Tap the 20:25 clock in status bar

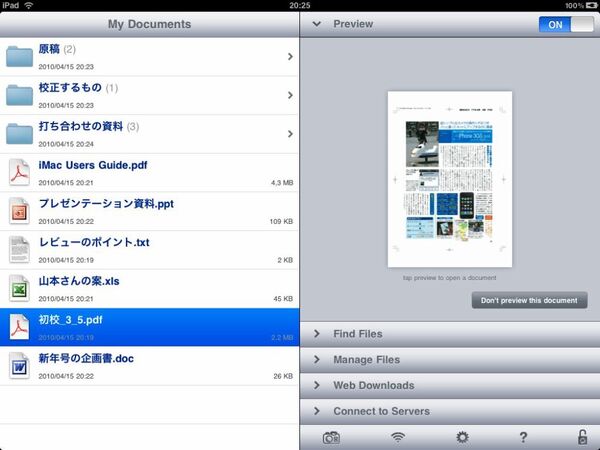[300, 5]
